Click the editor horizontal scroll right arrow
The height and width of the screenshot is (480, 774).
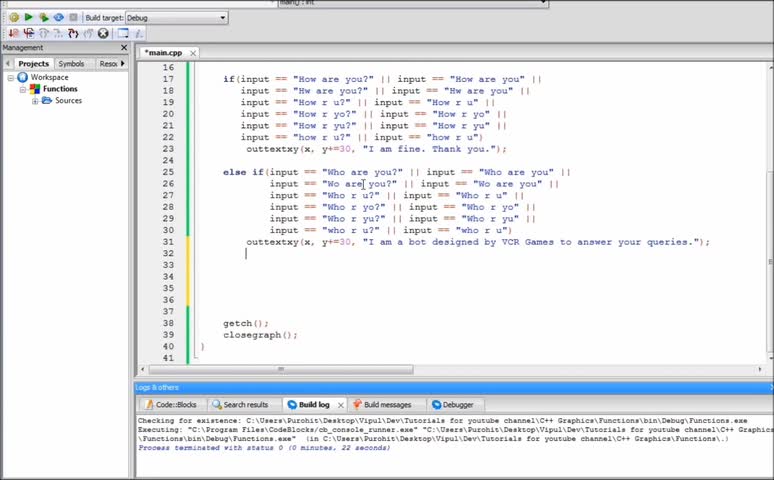click(760, 369)
